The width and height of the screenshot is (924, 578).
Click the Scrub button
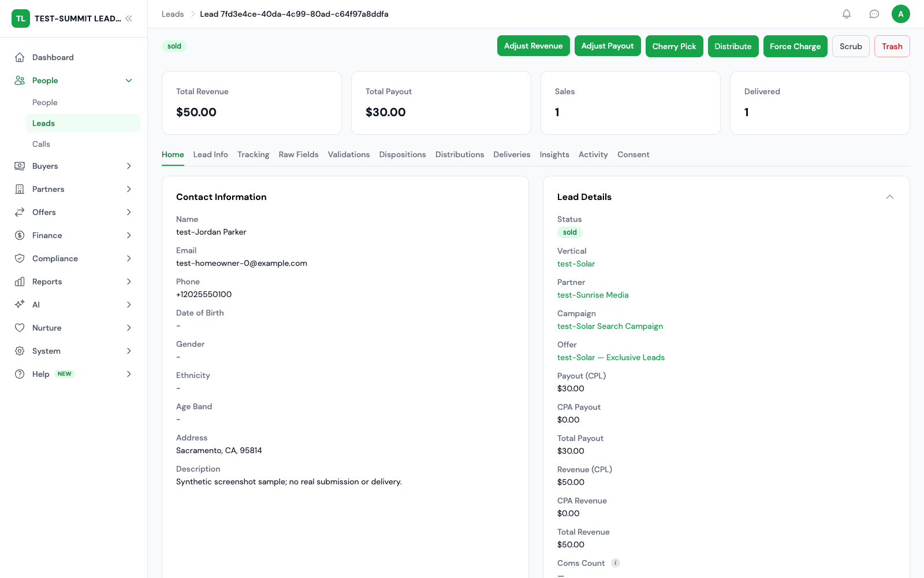(x=851, y=46)
